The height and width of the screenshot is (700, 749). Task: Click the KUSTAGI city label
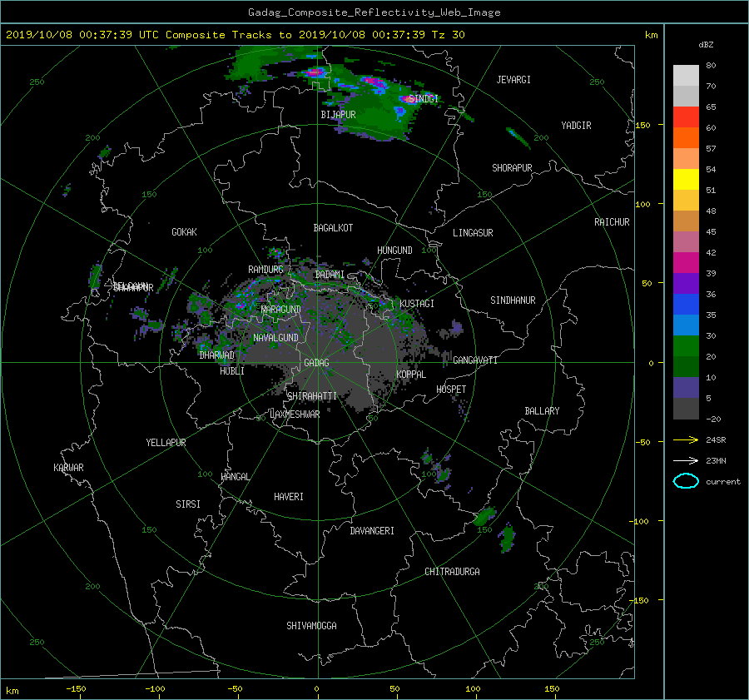tap(417, 304)
